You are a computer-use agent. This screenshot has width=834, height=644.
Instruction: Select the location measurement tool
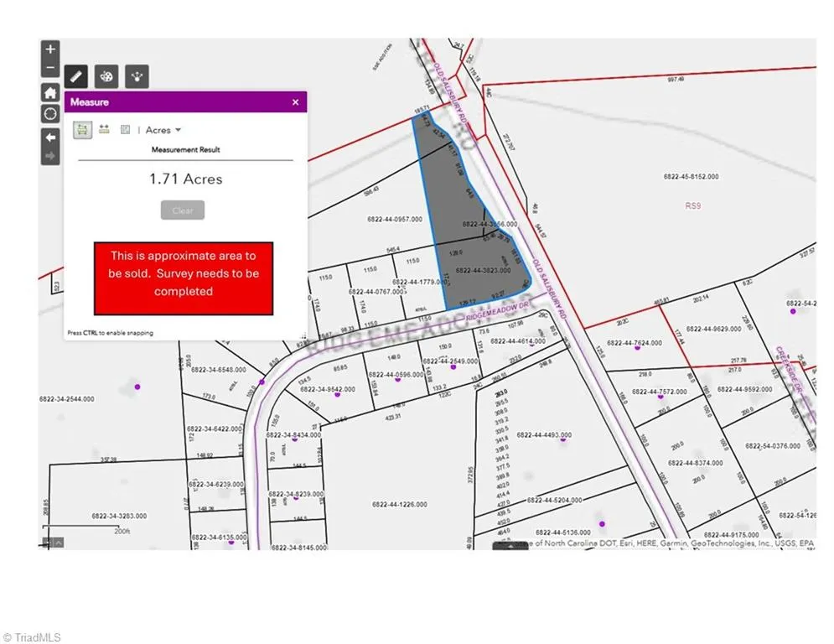(125, 129)
